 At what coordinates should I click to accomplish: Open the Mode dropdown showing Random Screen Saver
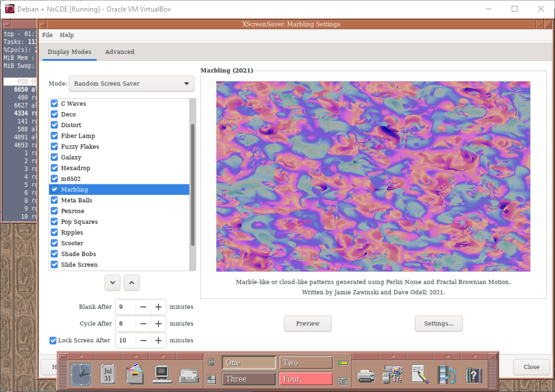[x=131, y=84]
